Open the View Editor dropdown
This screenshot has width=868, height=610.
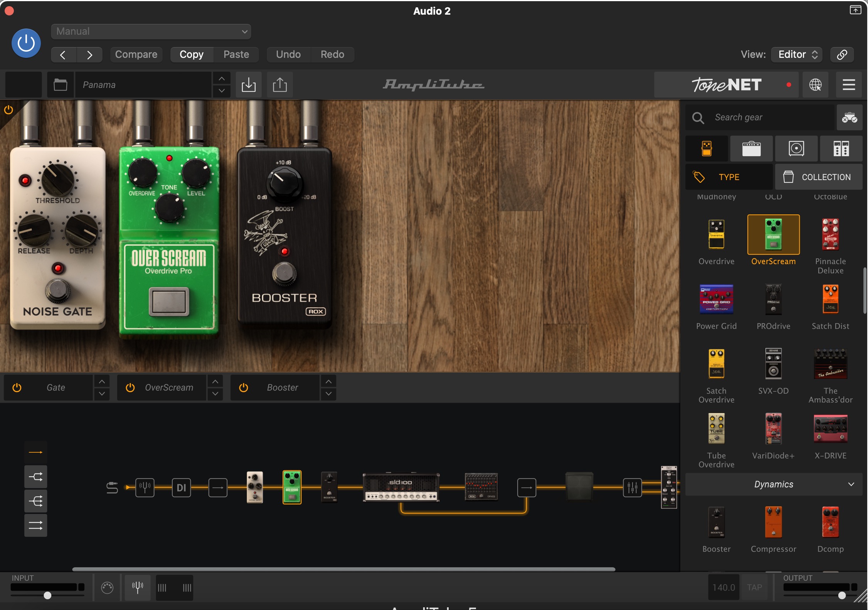click(x=797, y=54)
